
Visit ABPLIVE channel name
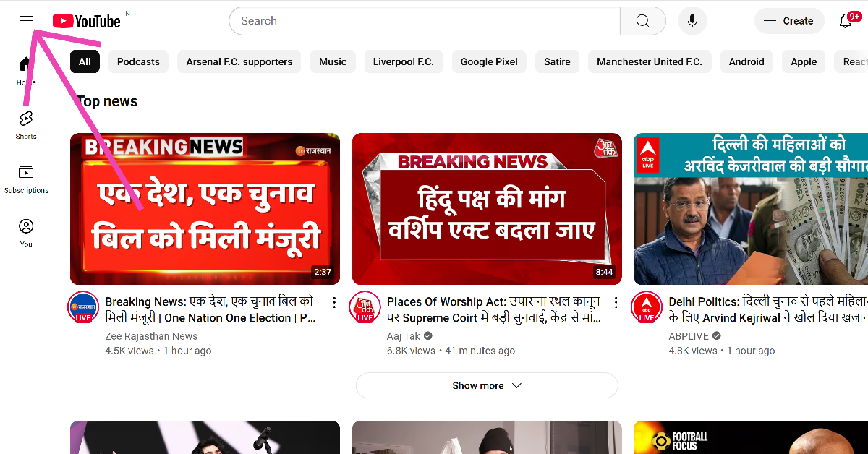pos(689,336)
